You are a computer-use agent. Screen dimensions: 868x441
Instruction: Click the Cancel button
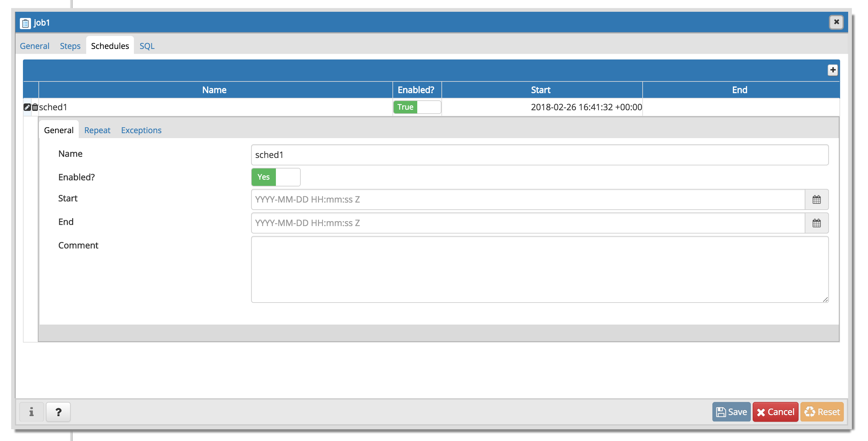[775, 412]
